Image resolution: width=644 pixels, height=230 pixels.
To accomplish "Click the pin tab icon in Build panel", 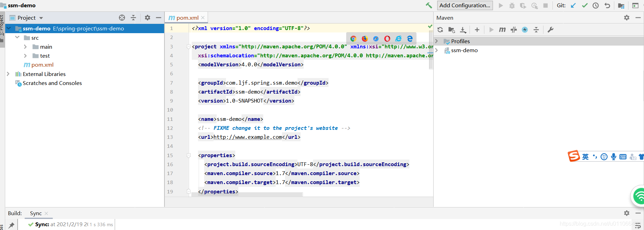I will pyautogui.click(x=11, y=225).
